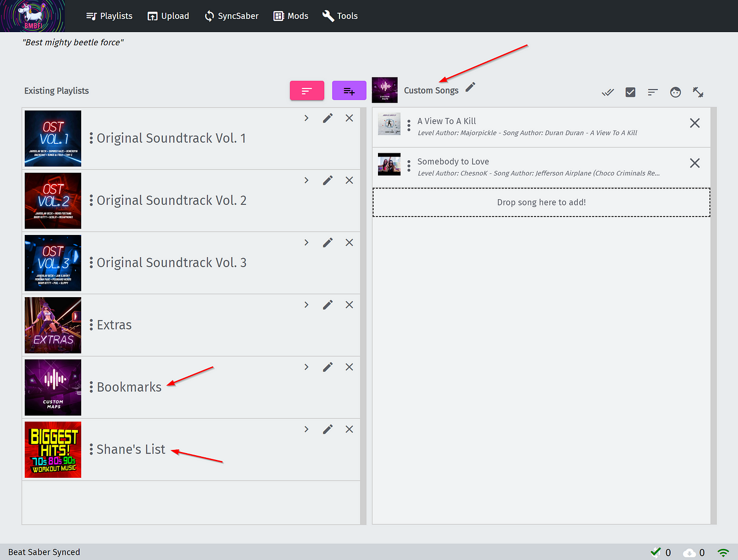The width and height of the screenshot is (738, 560).
Task: Expand the Shane's List playlist
Action: coord(306,429)
